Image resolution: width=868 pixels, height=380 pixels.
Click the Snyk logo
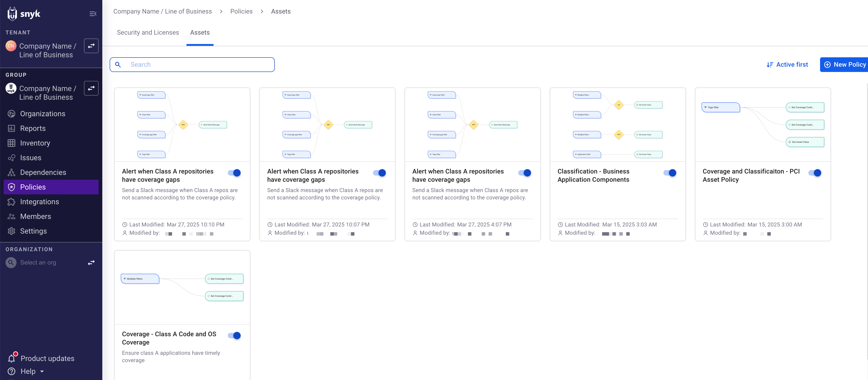(x=24, y=14)
